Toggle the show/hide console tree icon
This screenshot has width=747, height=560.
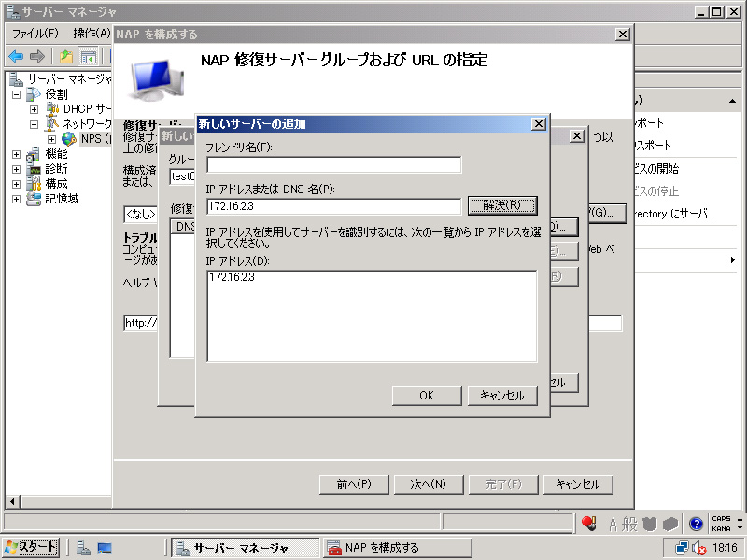tap(88, 56)
